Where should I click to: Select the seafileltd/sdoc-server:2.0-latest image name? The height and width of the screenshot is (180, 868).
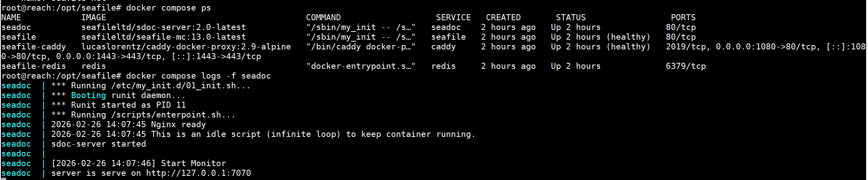[x=164, y=27]
